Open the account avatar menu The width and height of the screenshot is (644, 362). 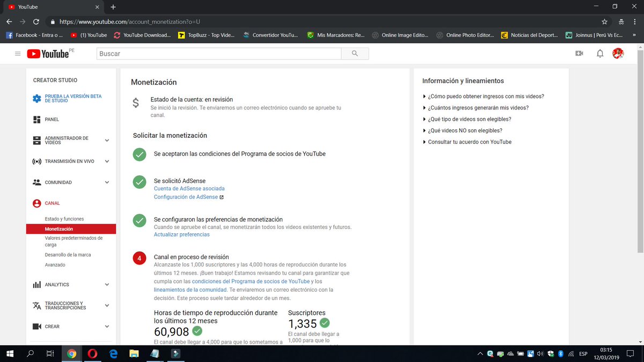click(618, 54)
